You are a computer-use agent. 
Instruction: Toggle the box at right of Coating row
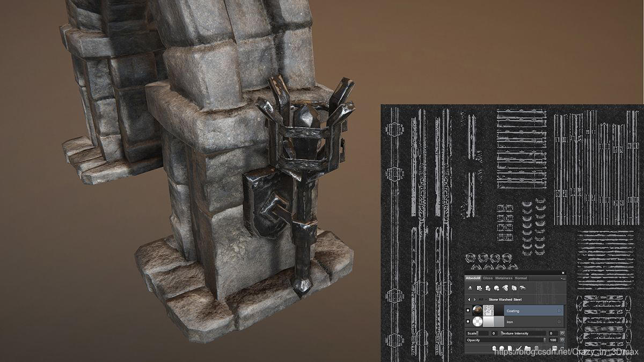pyautogui.click(x=559, y=311)
